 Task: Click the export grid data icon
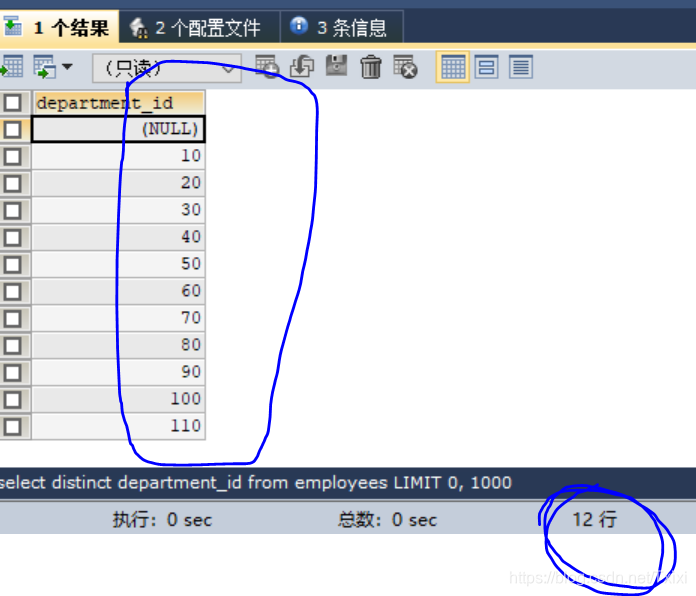12,67
